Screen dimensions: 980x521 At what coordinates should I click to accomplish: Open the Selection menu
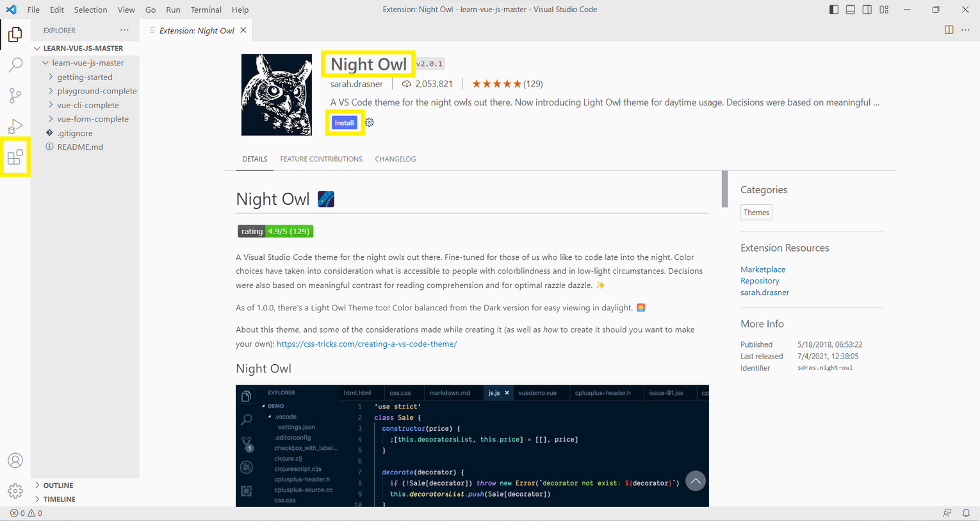click(90, 10)
